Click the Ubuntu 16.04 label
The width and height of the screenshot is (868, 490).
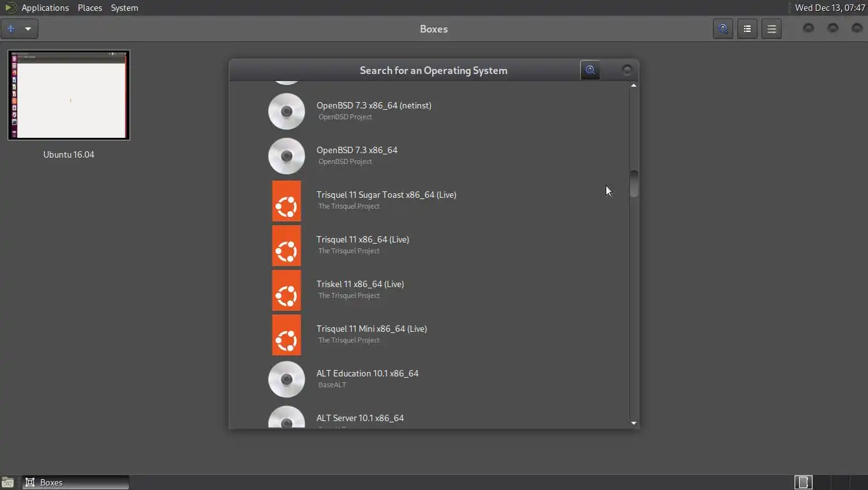pos(69,154)
